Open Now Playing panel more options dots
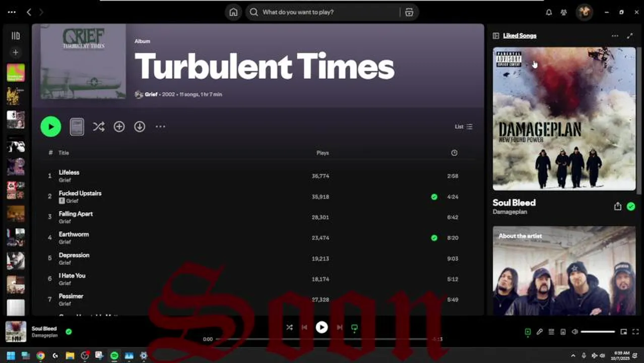This screenshot has height=363, width=644. coord(615,36)
